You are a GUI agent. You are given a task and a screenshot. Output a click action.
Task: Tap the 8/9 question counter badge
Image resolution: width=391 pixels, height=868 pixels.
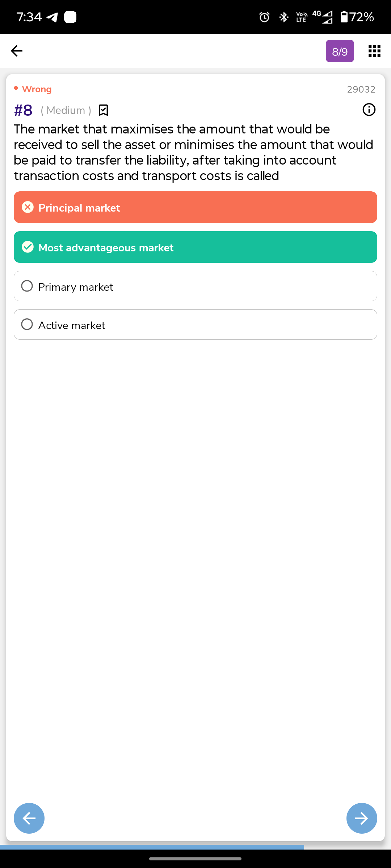coord(340,51)
